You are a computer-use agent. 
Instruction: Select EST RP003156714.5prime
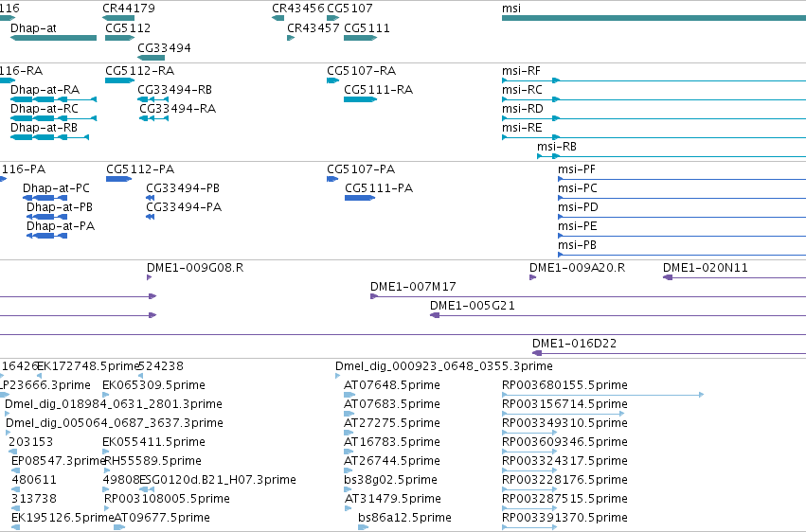[x=564, y=414]
